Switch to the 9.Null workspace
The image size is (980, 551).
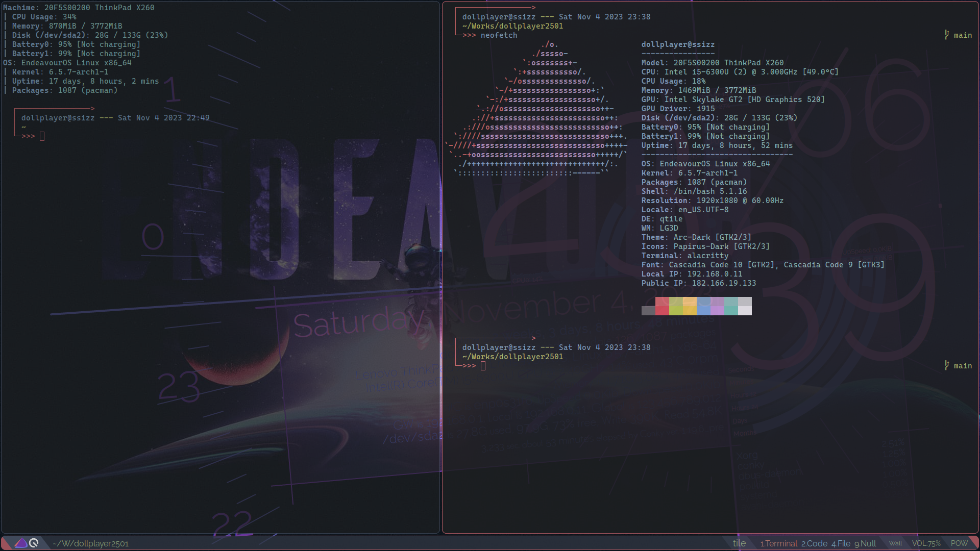[x=865, y=543]
